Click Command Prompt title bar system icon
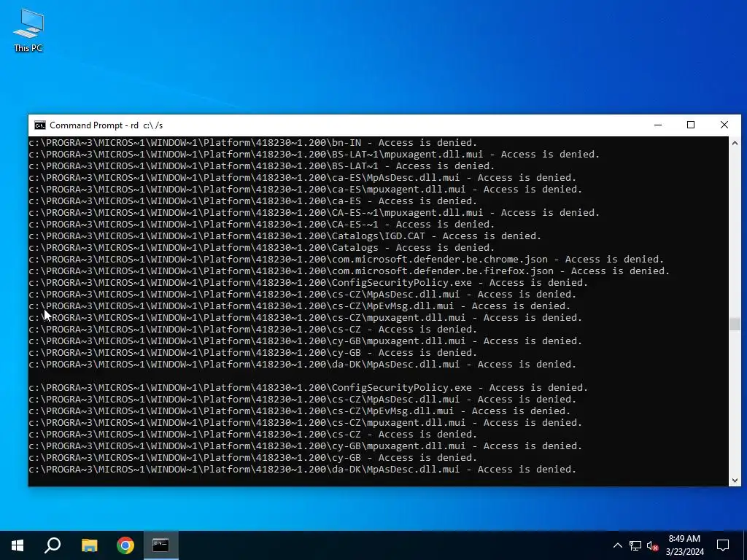 (x=40, y=125)
